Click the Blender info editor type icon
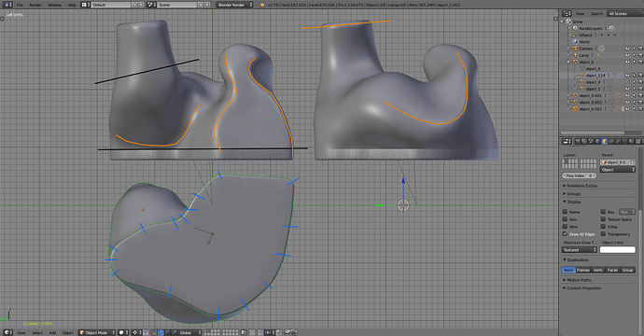Viewport: 644px width, 336px height. tap(7, 5)
